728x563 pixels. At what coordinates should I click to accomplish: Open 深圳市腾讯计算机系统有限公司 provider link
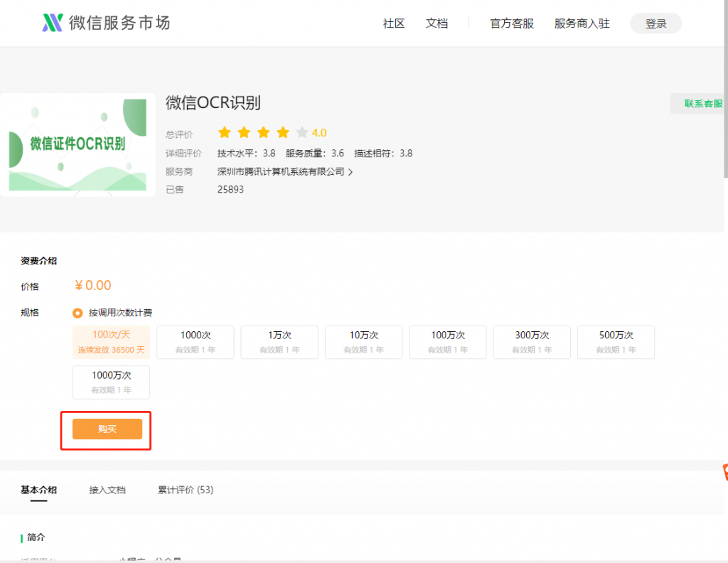(281, 172)
